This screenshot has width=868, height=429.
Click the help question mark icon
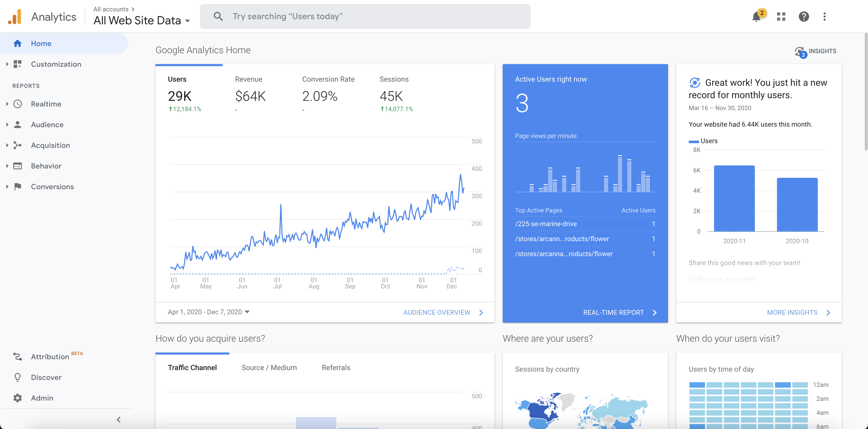(x=804, y=17)
